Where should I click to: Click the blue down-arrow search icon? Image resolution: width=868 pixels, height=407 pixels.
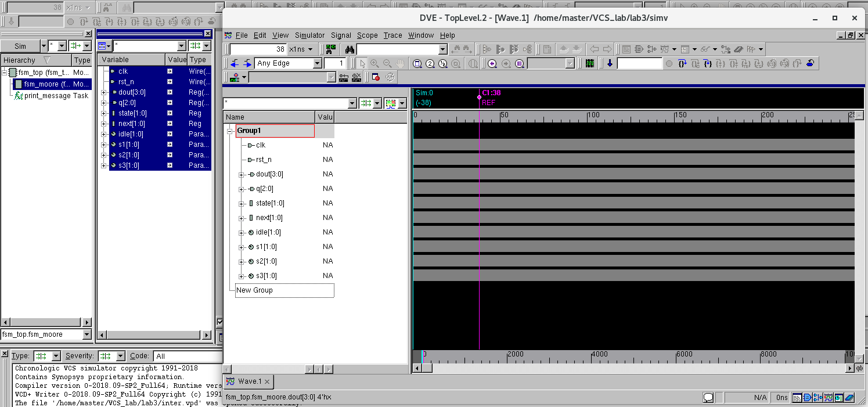pyautogui.click(x=610, y=63)
